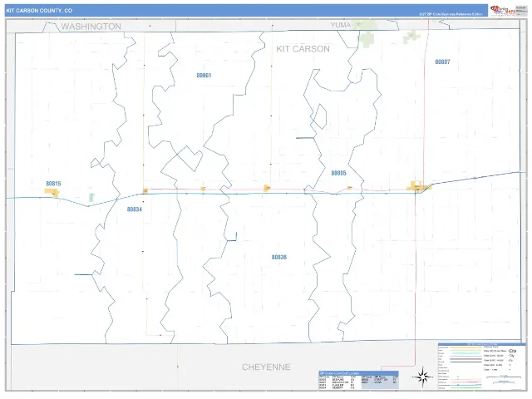Click the KIT CARSON COUNTY, CO title
The width and height of the screenshot is (532, 399).
[39, 11]
